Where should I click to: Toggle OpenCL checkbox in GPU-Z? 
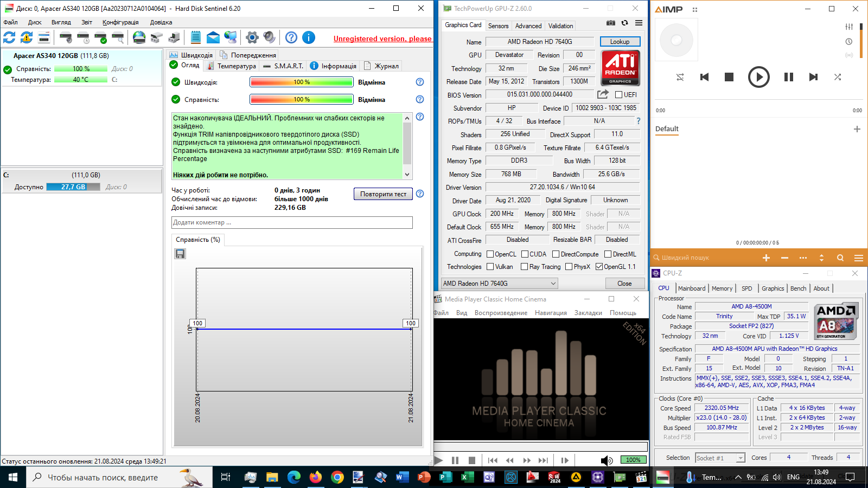(x=490, y=254)
